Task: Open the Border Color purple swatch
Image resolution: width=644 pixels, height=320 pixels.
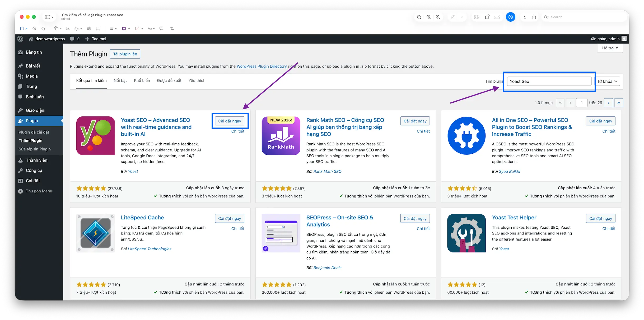Action: (124, 29)
